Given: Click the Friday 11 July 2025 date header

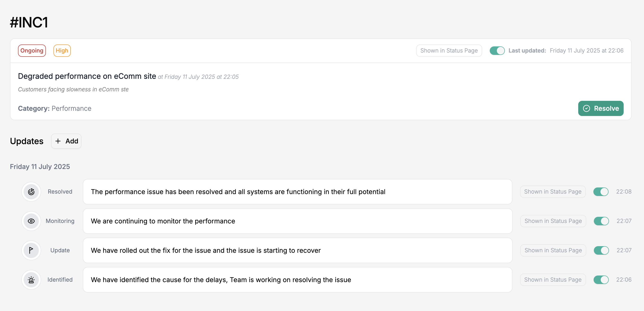Looking at the screenshot, I should point(40,166).
